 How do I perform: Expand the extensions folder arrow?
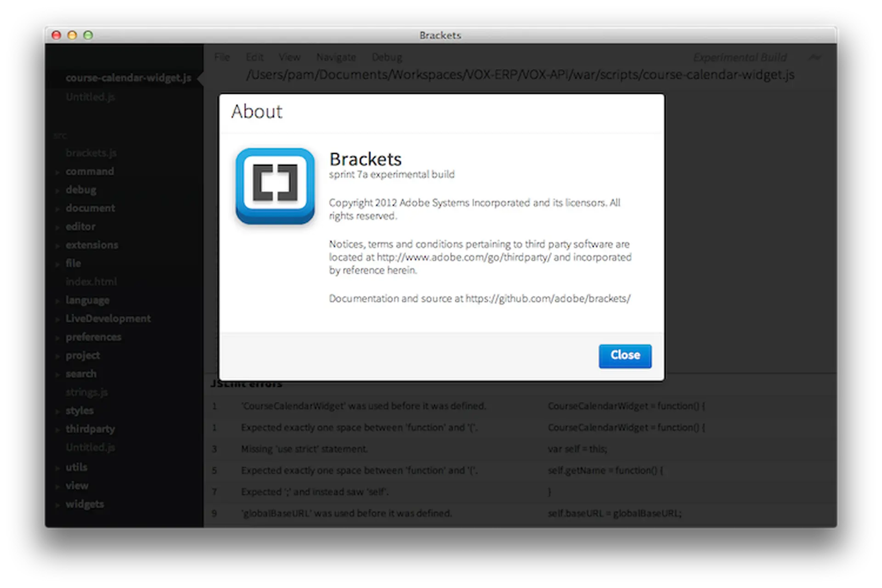click(x=58, y=246)
